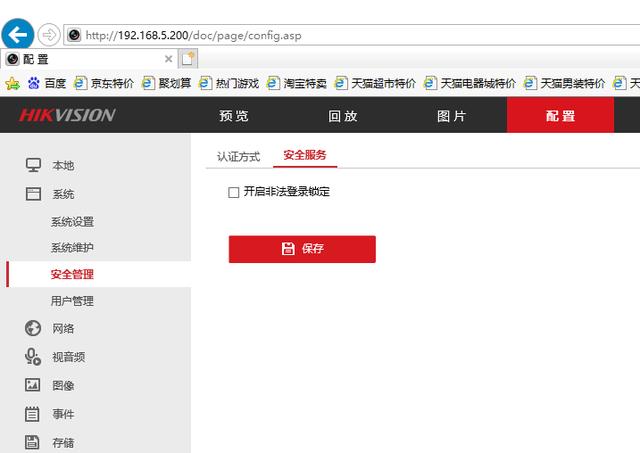Click the 存储 floppy disk icon
Image resolution: width=640 pixels, height=453 pixels.
(x=32, y=442)
